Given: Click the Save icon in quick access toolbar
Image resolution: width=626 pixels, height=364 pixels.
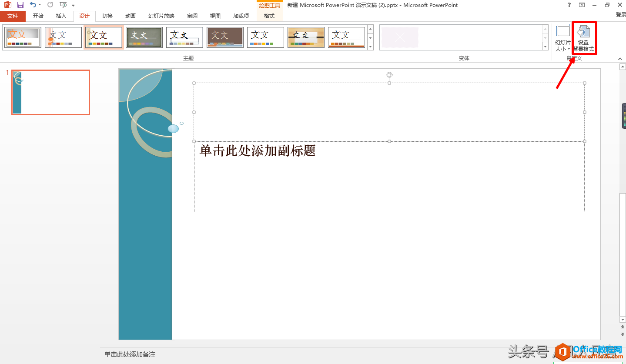Looking at the screenshot, I should point(20,5).
